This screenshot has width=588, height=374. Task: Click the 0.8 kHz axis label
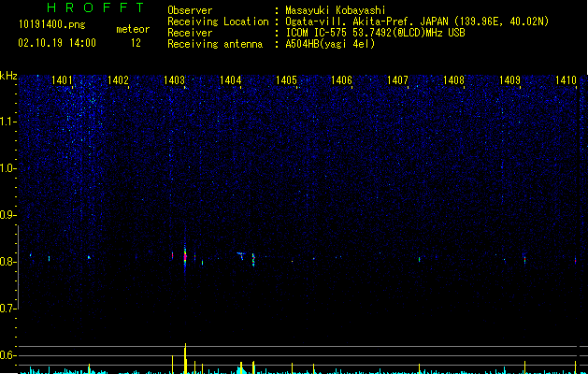[x=7, y=262]
